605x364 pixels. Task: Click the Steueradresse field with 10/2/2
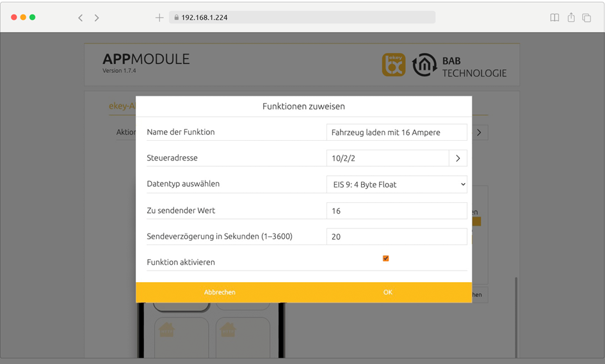point(388,158)
